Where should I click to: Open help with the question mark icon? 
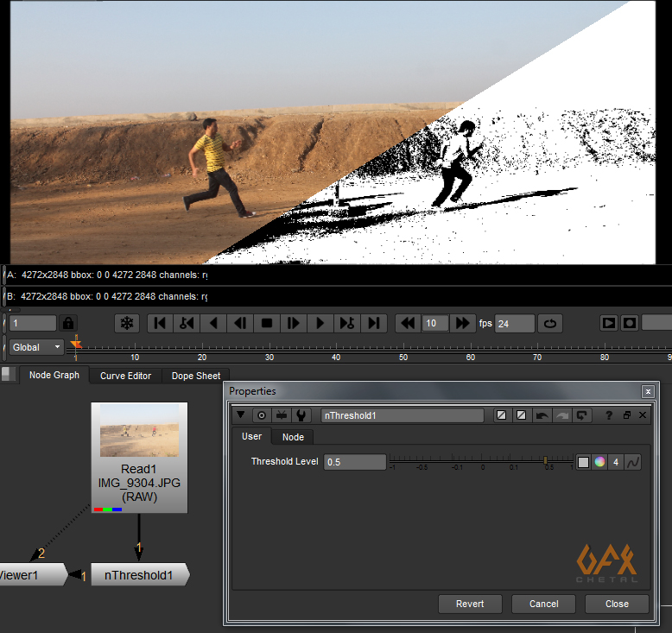click(x=609, y=415)
